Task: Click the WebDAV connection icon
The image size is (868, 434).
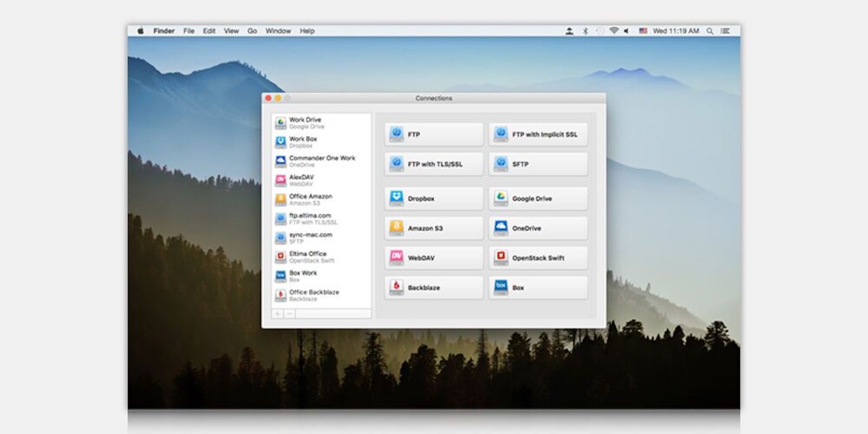Action: [x=397, y=257]
